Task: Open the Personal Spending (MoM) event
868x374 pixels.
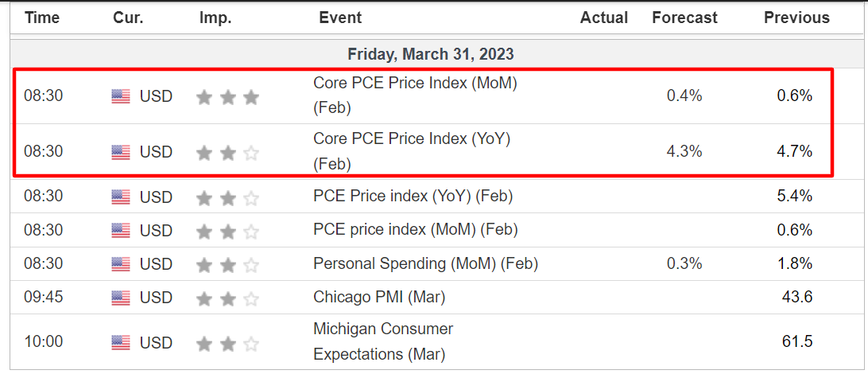Action: [426, 263]
